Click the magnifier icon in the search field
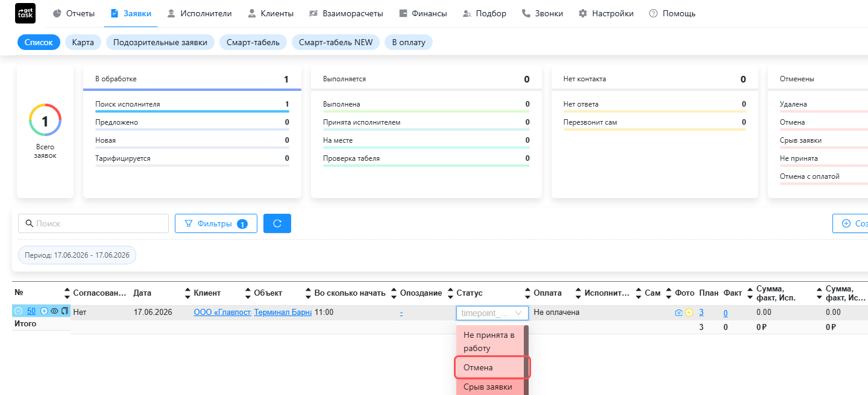 click(29, 223)
